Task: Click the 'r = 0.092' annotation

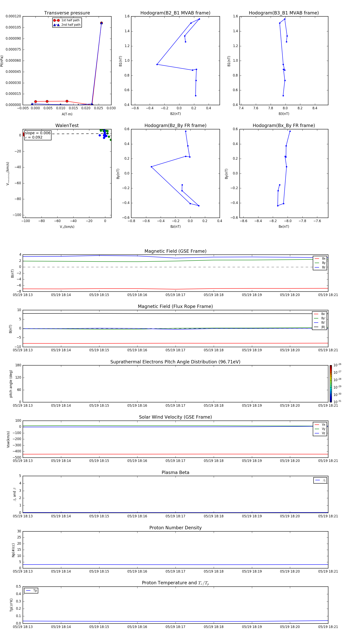Action: tap(34, 137)
